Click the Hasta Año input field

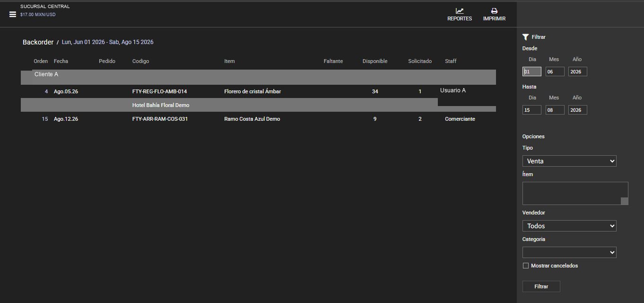pyautogui.click(x=578, y=110)
